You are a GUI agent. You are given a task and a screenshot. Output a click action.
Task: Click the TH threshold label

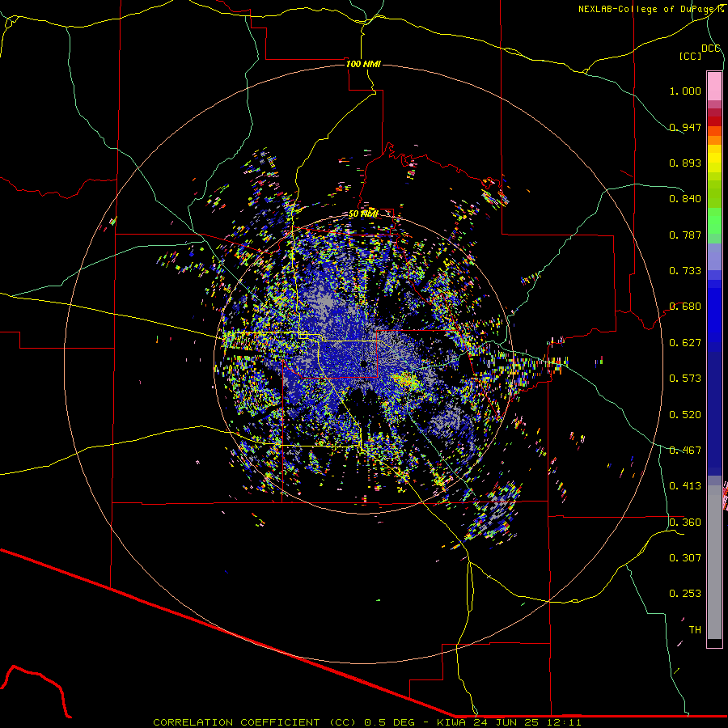tap(695, 630)
